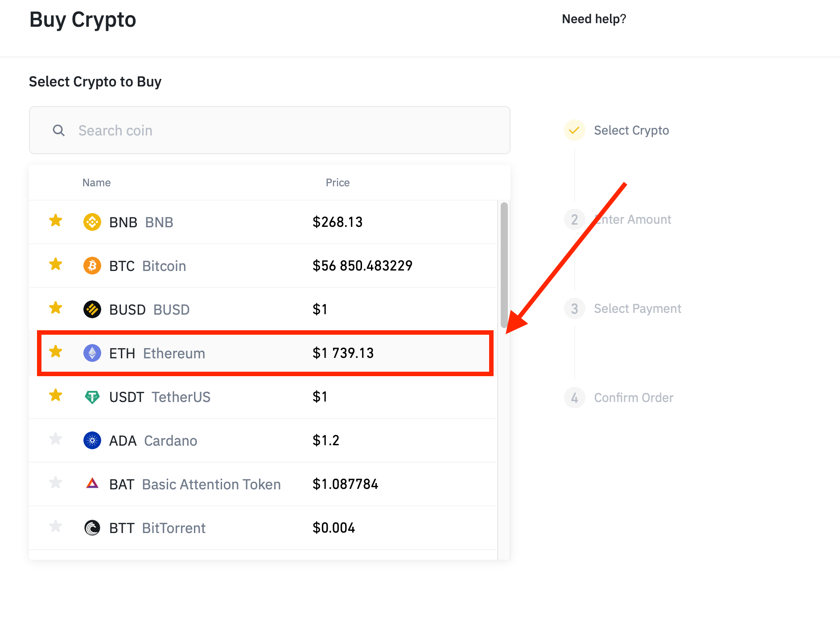Click the step 3 Select Payment circle
Image resolution: width=840 pixels, height=640 pixels.
[575, 308]
